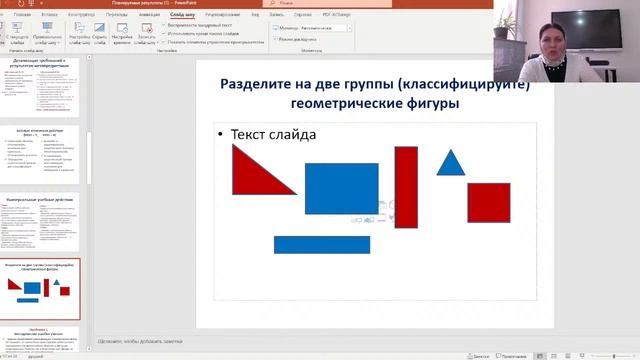Viewport: 640px width, 360px height.
Task: Open the Вставка ribbon tab
Action: coord(49,15)
